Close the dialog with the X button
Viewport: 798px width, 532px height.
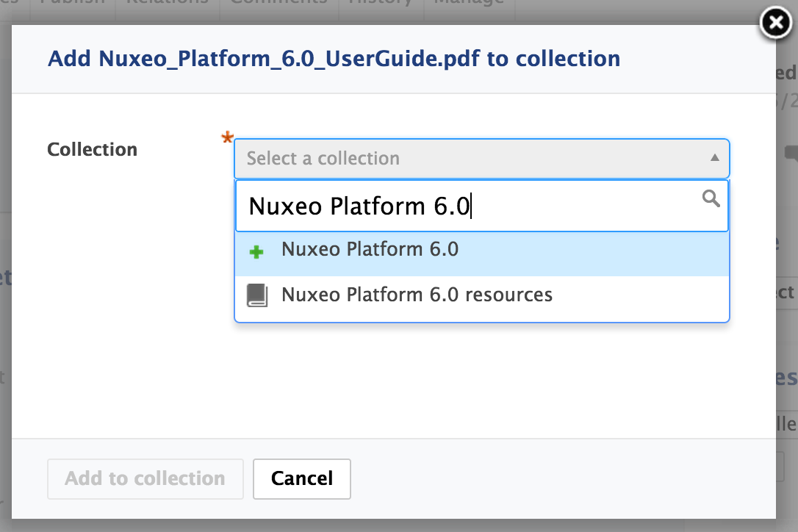(x=776, y=23)
